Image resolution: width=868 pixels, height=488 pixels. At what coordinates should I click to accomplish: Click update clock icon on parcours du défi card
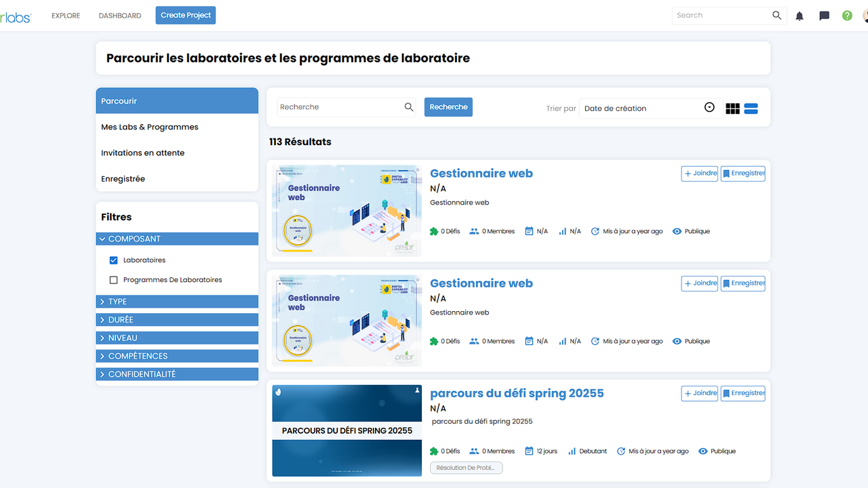[x=621, y=451]
